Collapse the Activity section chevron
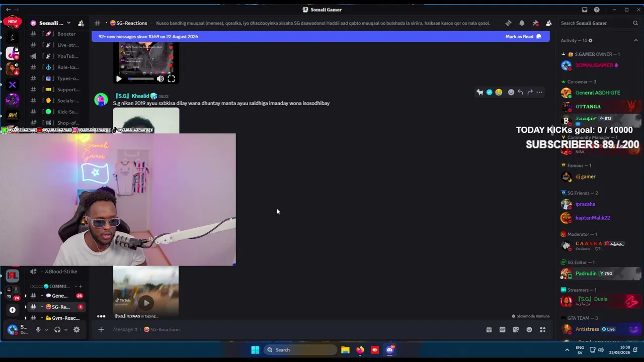Viewport: 644px width, 362px height. [636, 40]
